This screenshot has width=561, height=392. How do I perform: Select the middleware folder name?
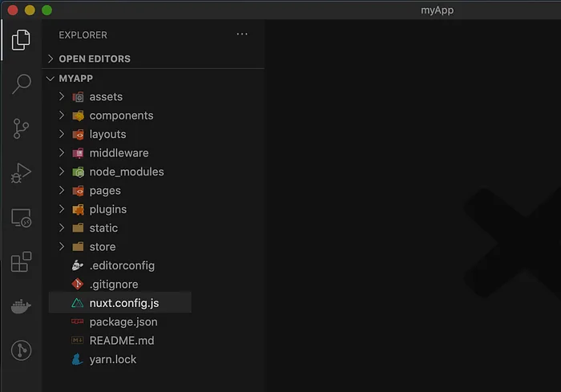[x=119, y=153]
